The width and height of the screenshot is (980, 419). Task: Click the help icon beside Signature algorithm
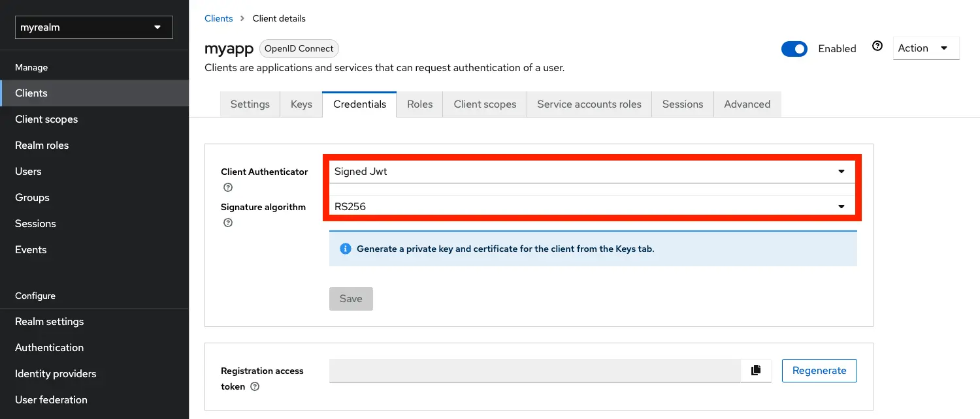(x=227, y=223)
